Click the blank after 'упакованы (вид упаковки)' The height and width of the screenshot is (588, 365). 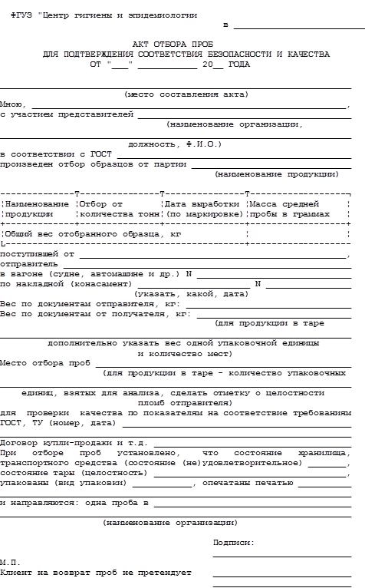163,483
